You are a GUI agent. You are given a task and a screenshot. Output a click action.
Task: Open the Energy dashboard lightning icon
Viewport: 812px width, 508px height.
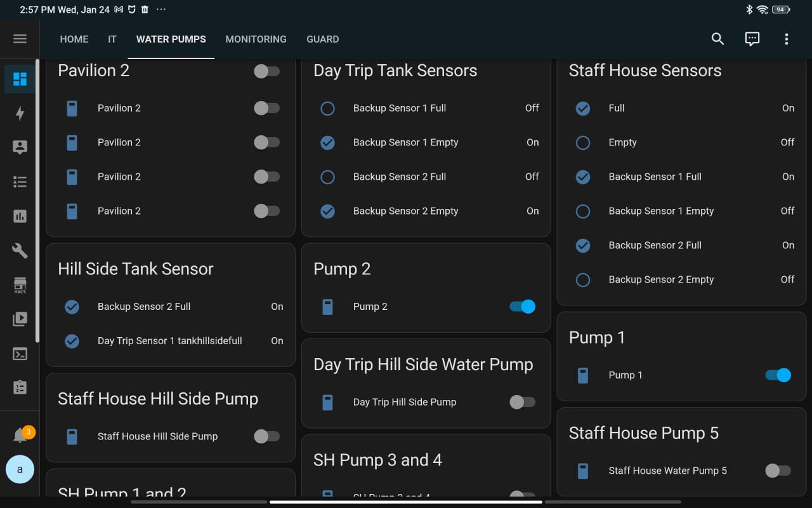point(20,113)
